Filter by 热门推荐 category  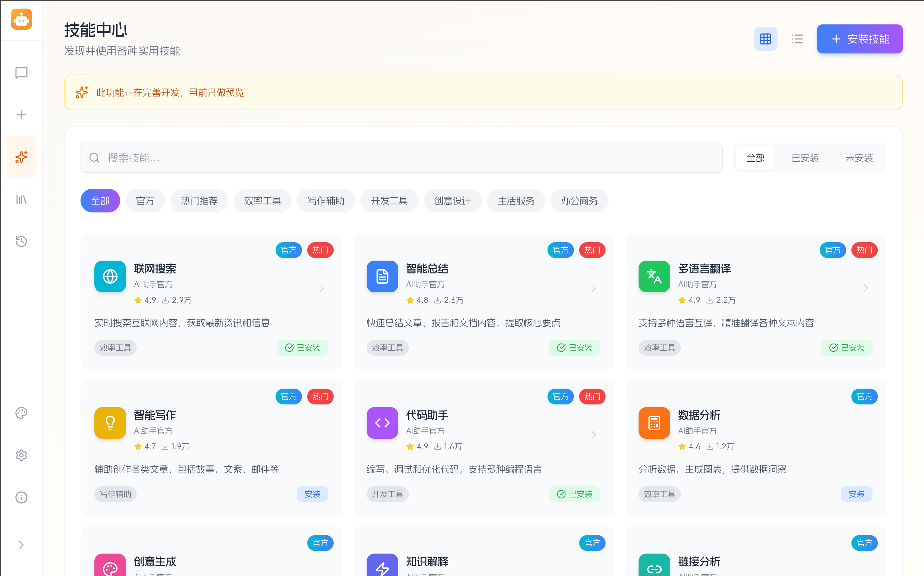199,201
